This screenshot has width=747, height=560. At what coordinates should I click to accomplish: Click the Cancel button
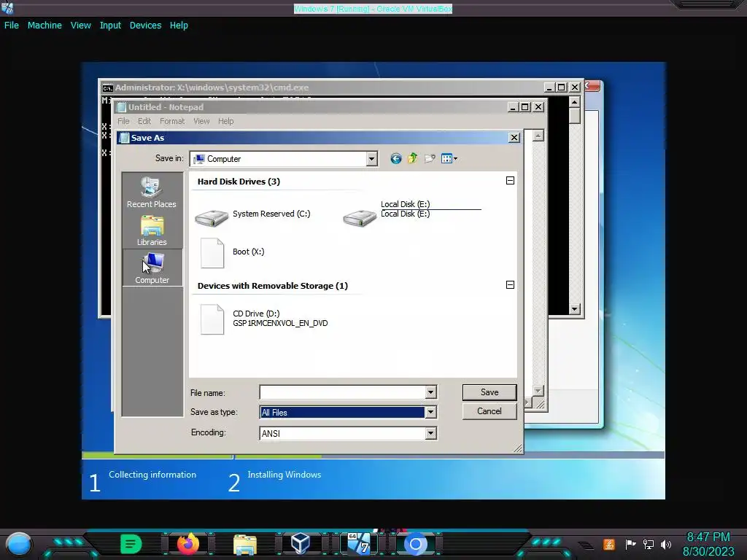coord(489,411)
